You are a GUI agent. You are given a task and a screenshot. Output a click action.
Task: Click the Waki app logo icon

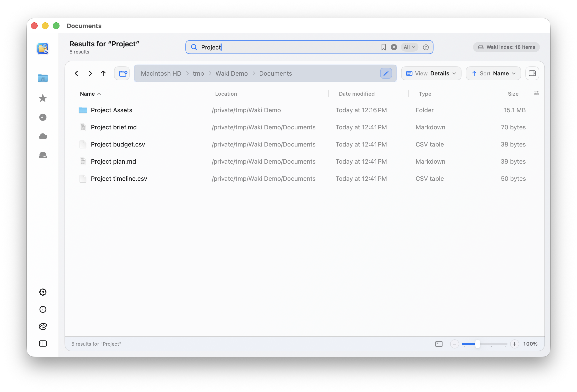tap(43, 48)
